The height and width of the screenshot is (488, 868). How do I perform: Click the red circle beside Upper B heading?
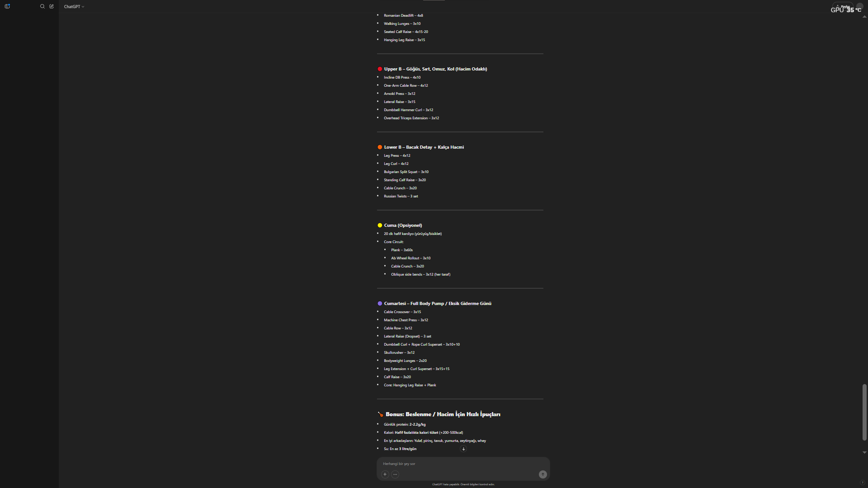380,69
